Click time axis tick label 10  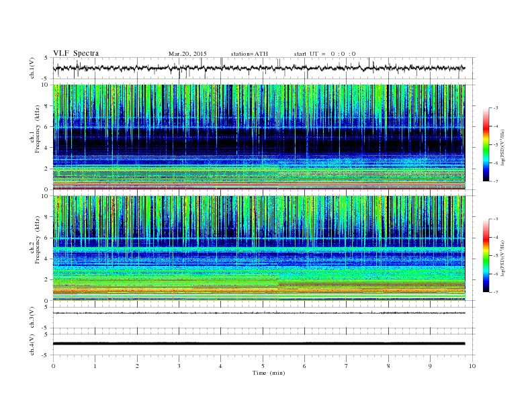pyautogui.click(x=472, y=366)
